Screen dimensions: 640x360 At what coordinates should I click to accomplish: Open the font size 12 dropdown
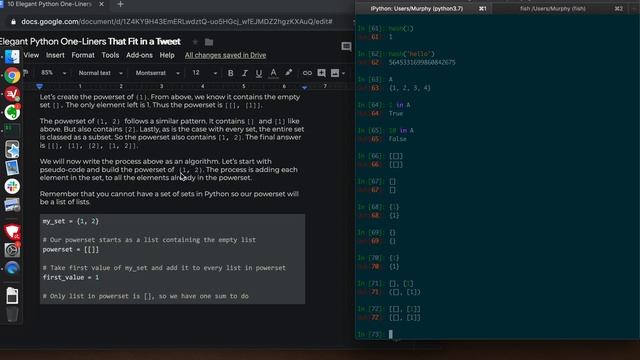click(x=204, y=73)
